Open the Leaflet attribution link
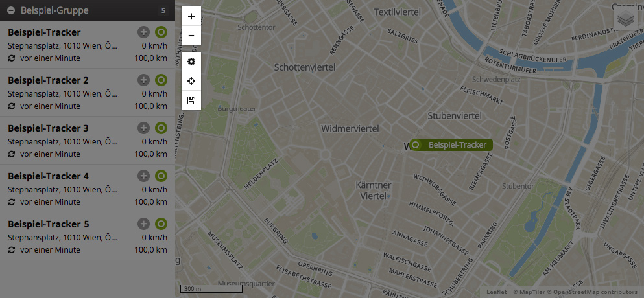The width and height of the screenshot is (644, 298). tap(497, 292)
